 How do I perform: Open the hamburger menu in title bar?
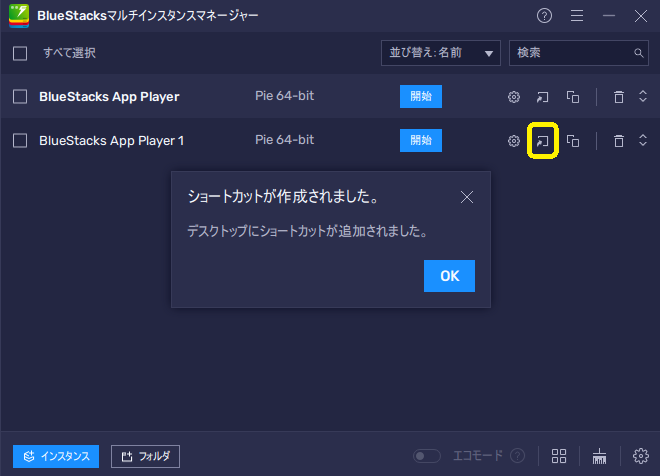[x=577, y=16]
